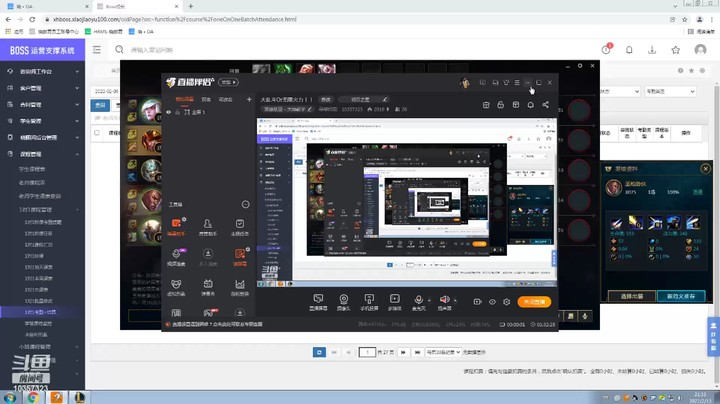
Task: Open phone screen casting source
Action: click(x=369, y=302)
